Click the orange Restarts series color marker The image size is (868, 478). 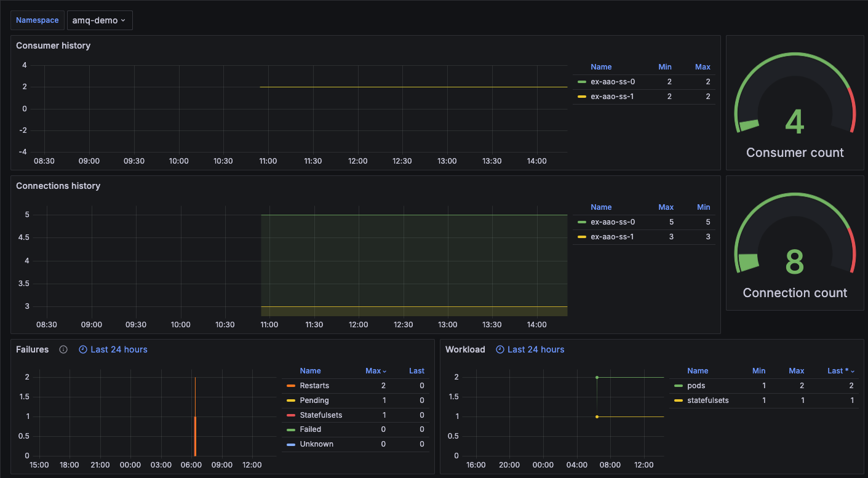click(291, 386)
